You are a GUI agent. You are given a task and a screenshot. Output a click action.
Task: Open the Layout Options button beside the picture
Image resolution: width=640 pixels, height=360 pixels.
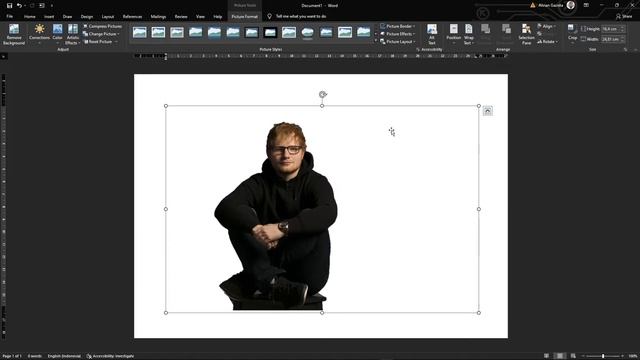coord(487,111)
